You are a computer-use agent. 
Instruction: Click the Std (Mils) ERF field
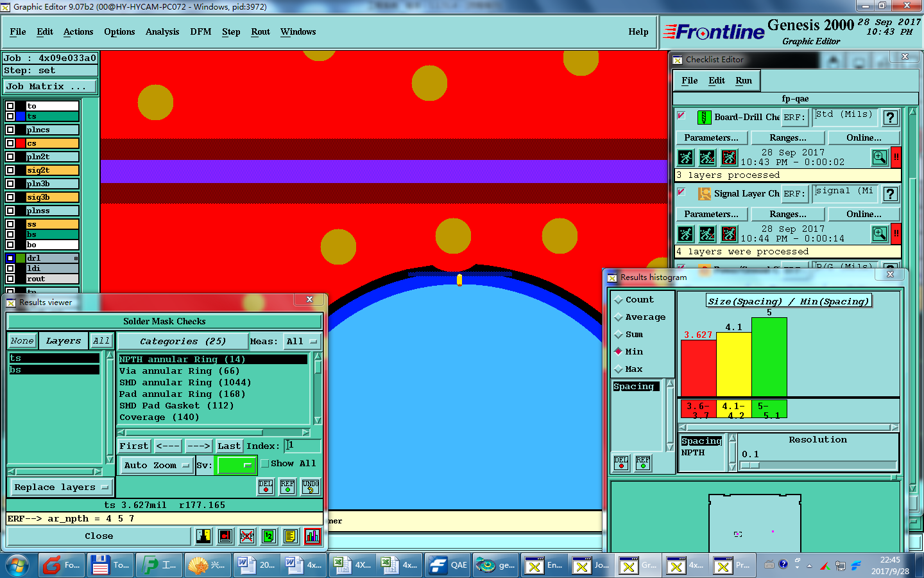(x=844, y=116)
